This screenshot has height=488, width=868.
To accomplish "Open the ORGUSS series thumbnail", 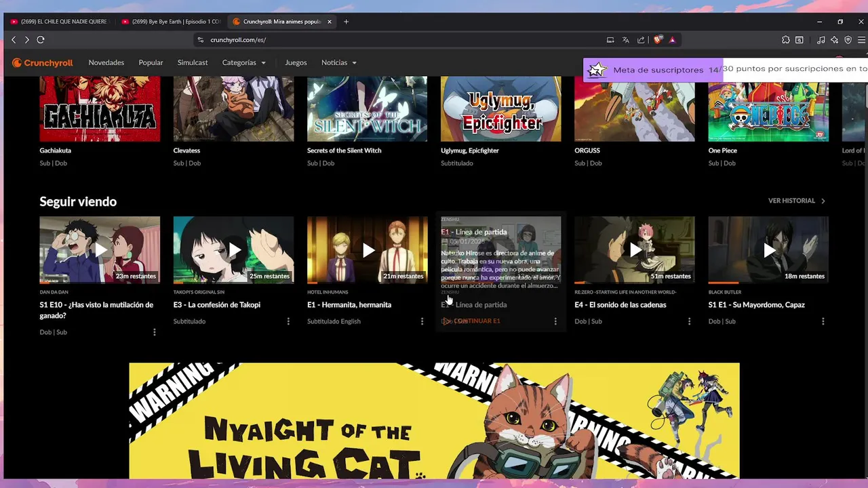I will pyautogui.click(x=635, y=108).
